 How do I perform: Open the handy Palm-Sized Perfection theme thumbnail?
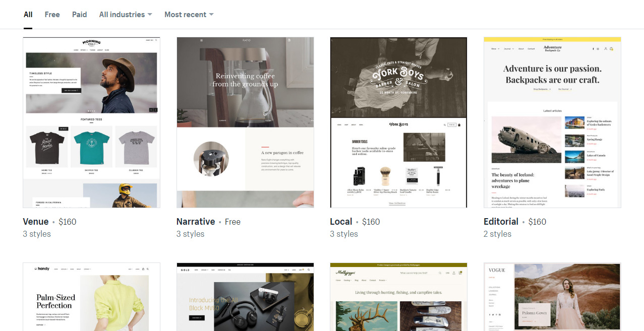[91, 297]
